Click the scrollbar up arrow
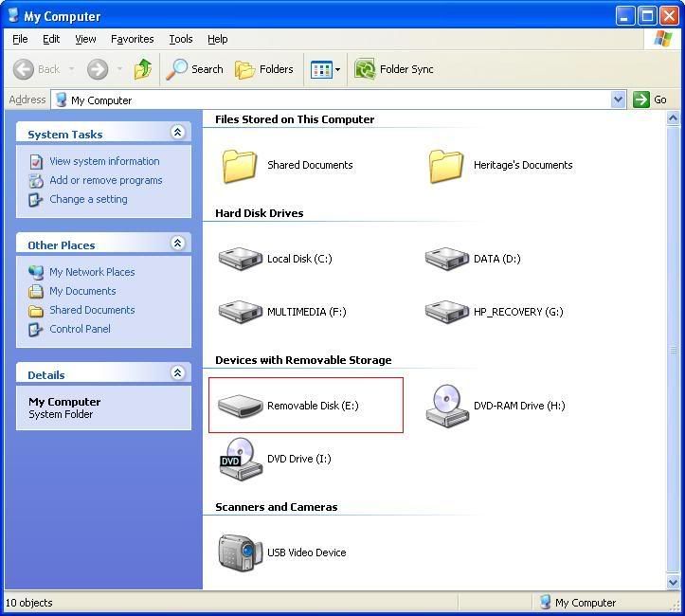 [673, 118]
